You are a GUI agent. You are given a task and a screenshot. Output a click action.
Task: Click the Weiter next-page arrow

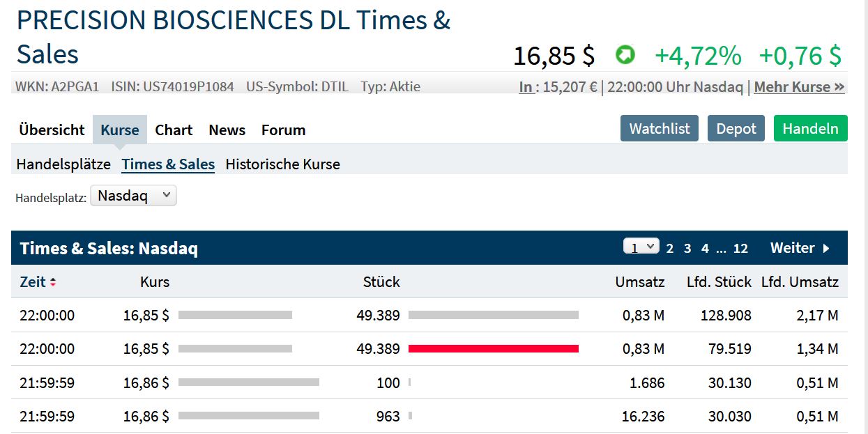tap(826, 248)
